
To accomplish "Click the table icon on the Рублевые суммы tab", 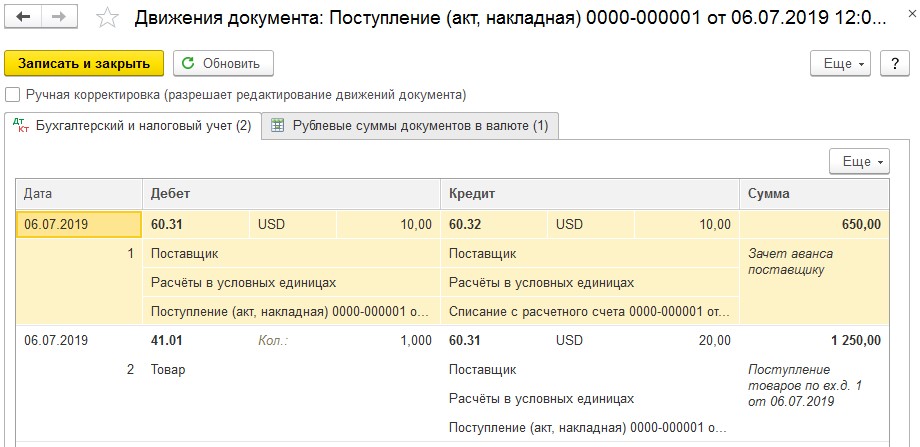I will tap(278, 126).
